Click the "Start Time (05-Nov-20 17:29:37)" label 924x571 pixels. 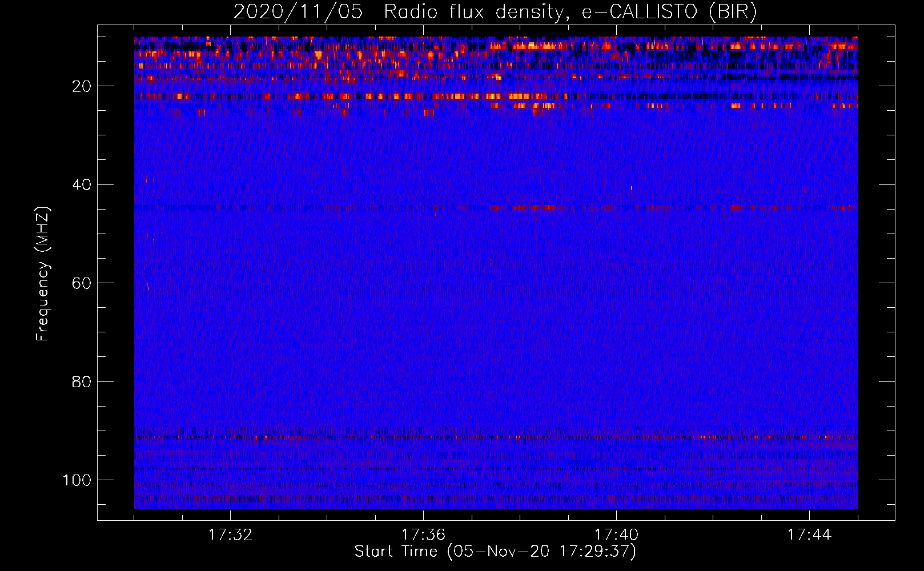pos(495,552)
